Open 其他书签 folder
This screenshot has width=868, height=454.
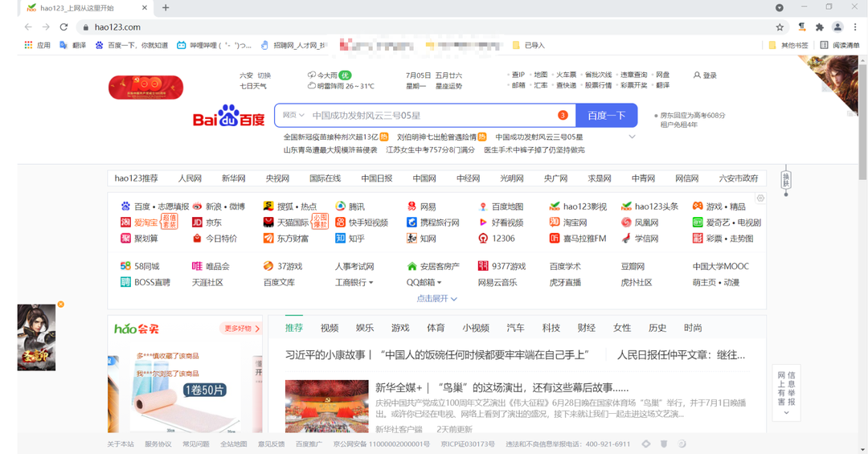point(788,45)
